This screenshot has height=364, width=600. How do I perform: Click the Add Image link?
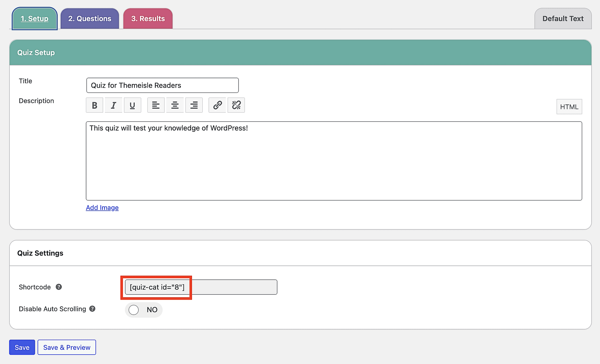coord(102,207)
